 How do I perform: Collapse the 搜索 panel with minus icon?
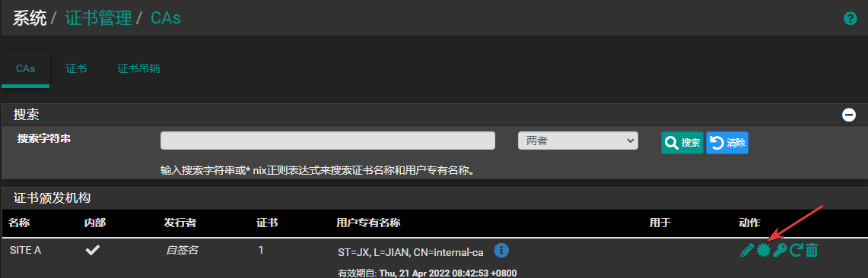[x=849, y=115]
